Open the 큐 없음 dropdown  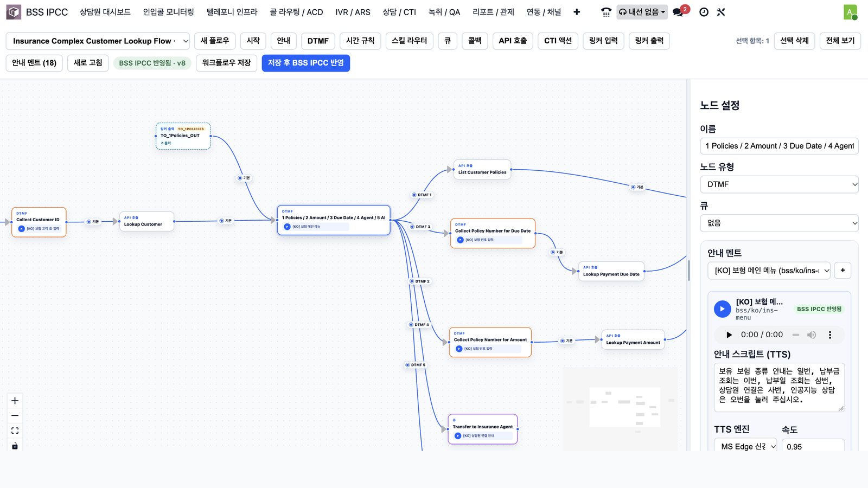coord(779,223)
